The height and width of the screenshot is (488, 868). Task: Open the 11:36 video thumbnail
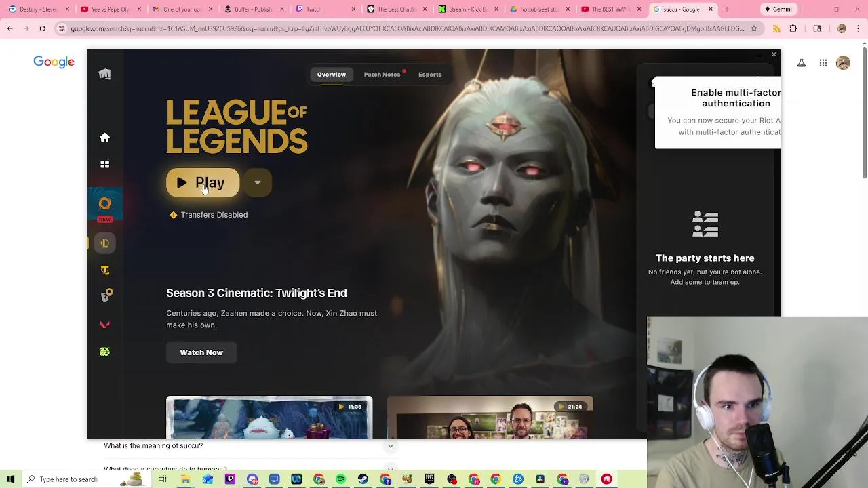[x=269, y=418]
